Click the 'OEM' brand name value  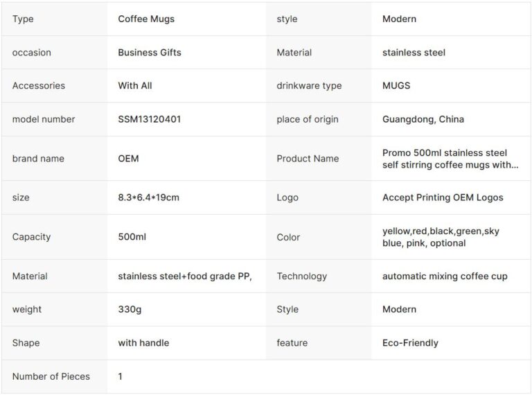coord(128,159)
